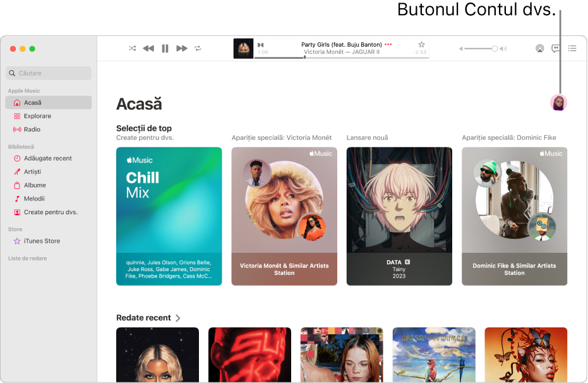
Task: Adjust the volume slider
Action: tap(483, 49)
